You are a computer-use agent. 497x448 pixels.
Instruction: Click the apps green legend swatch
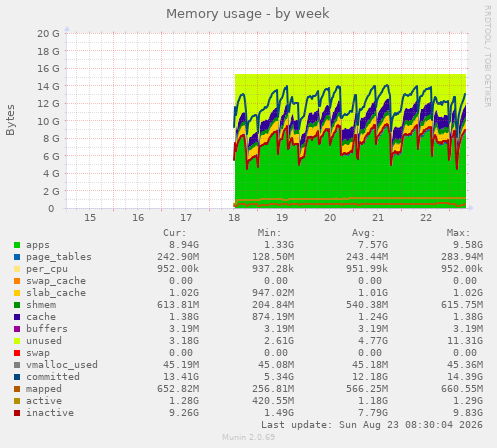[17, 245]
